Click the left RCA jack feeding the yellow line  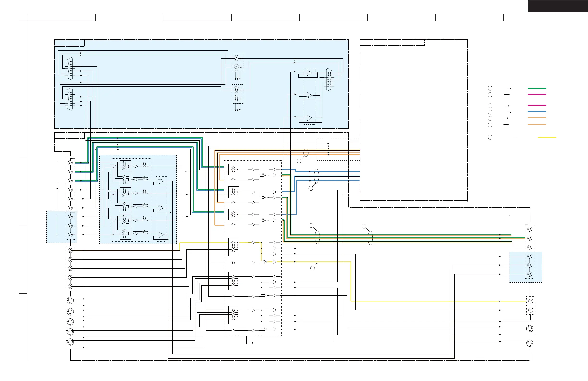[70, 251]
